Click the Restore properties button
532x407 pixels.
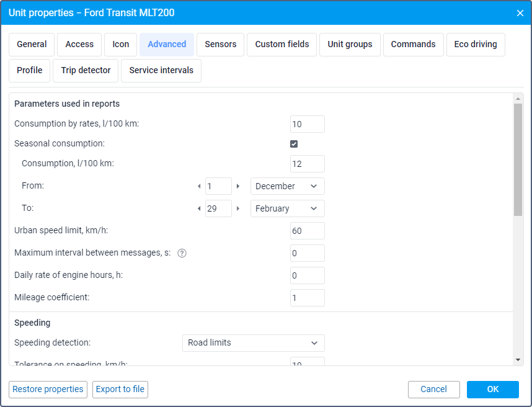(48, 390)
